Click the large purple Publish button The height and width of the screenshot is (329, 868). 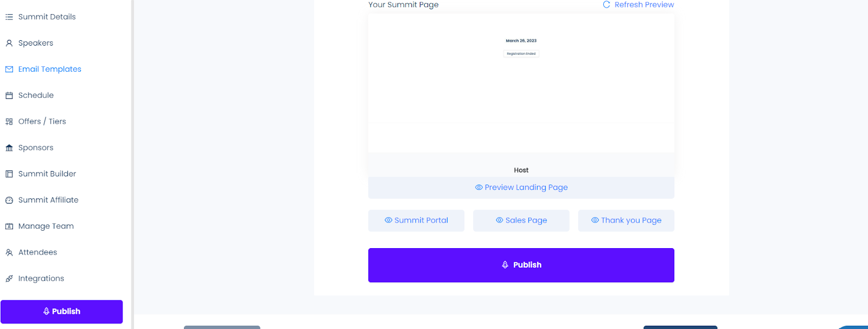point(521,265)
